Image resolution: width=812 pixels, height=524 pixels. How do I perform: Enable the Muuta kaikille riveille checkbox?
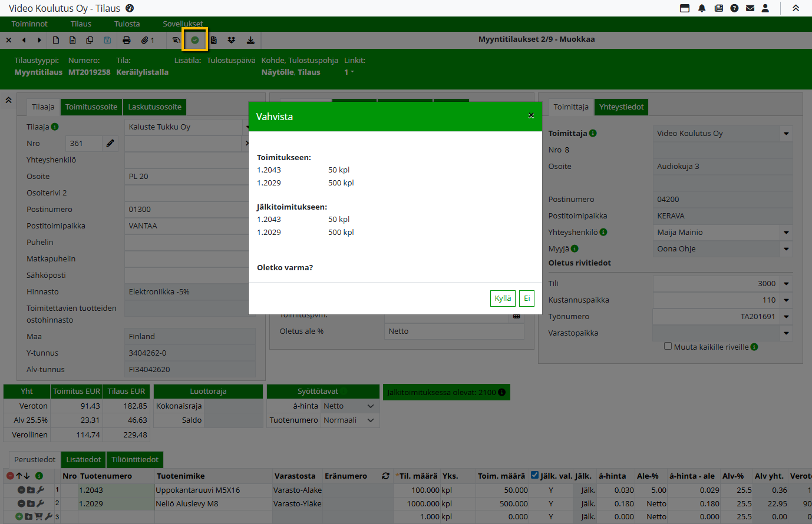coord(668,346)
